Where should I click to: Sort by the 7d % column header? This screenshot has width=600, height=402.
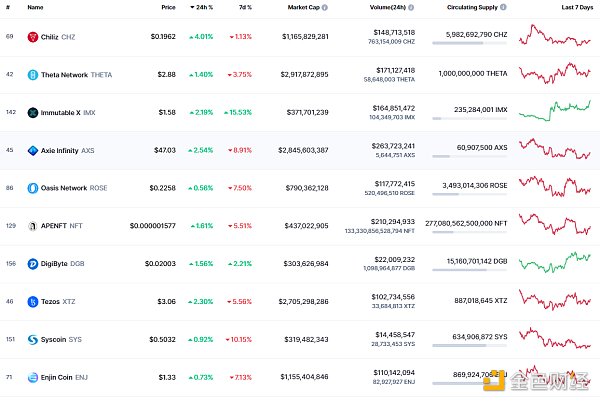click(x=245, y=7)
